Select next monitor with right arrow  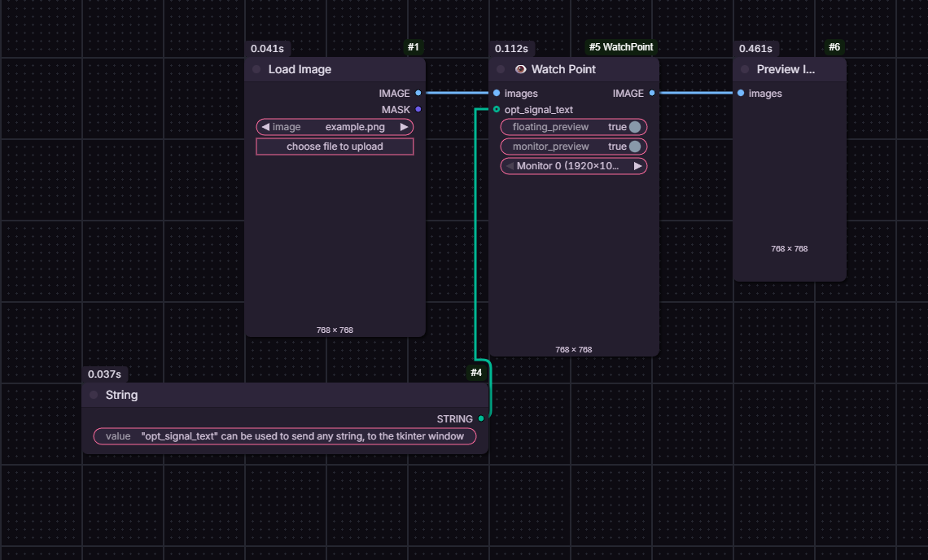(x=638, y=166)
